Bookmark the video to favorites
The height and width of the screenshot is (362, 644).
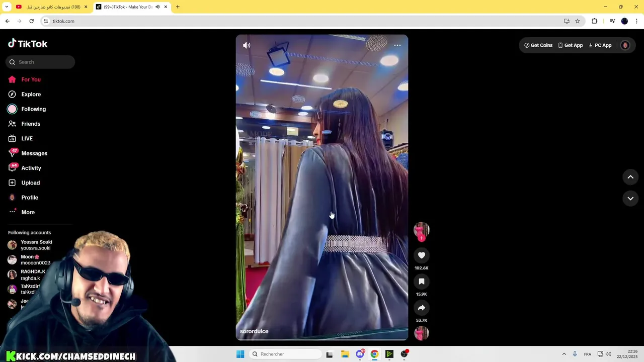click(x=422, y=282)
